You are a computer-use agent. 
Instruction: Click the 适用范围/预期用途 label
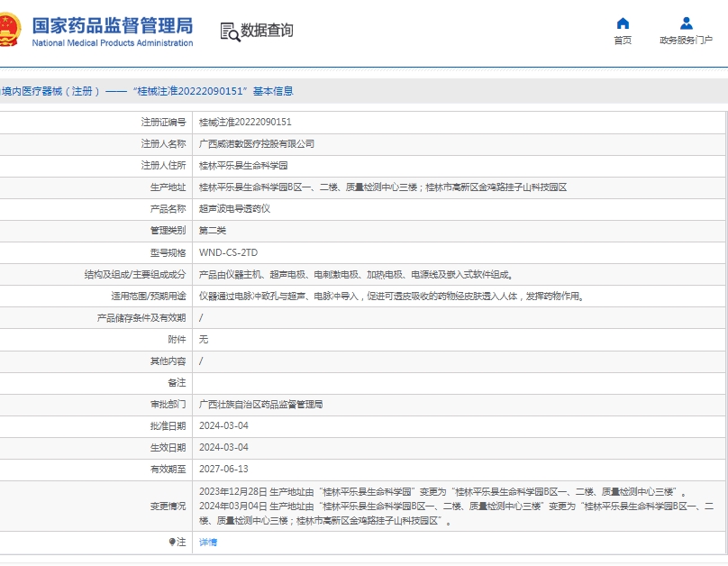(x=149, y=297)
